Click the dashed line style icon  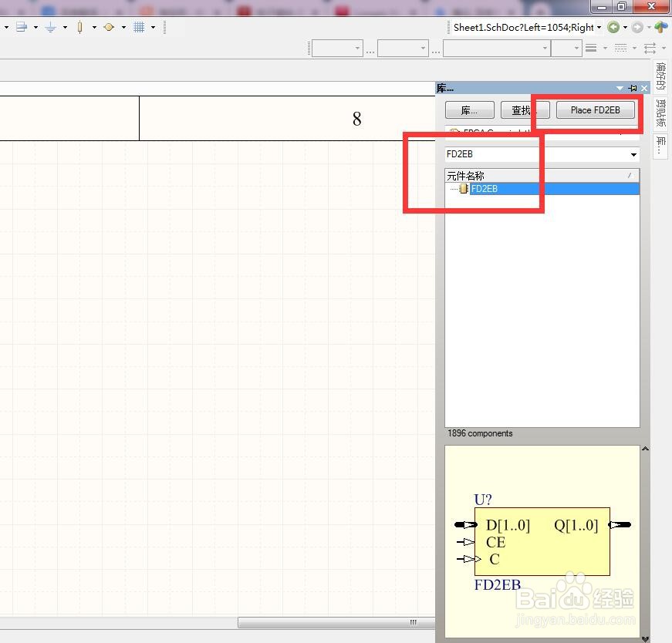pos(620,48)
